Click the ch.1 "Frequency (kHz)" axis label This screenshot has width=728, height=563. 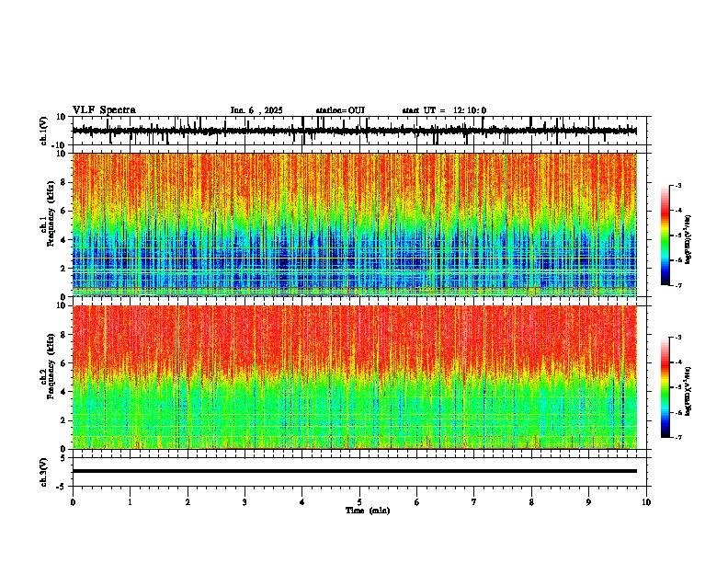point(51,213)
